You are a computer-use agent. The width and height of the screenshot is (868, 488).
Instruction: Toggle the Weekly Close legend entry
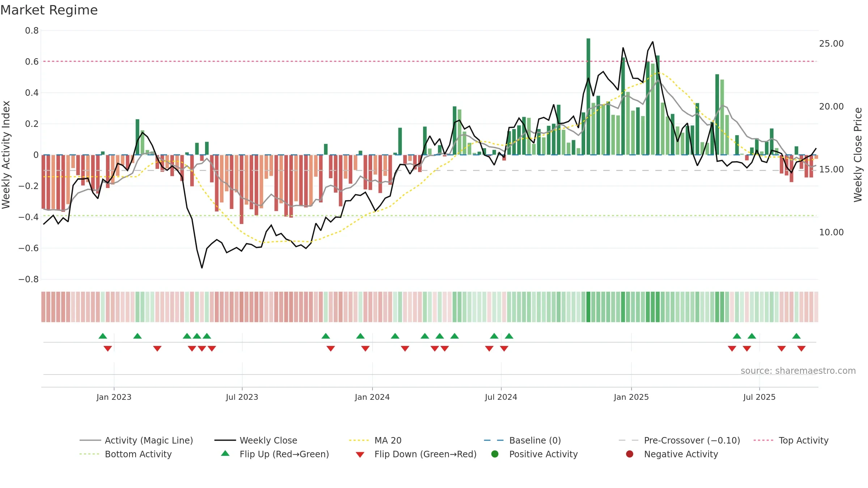click(256, 440)
